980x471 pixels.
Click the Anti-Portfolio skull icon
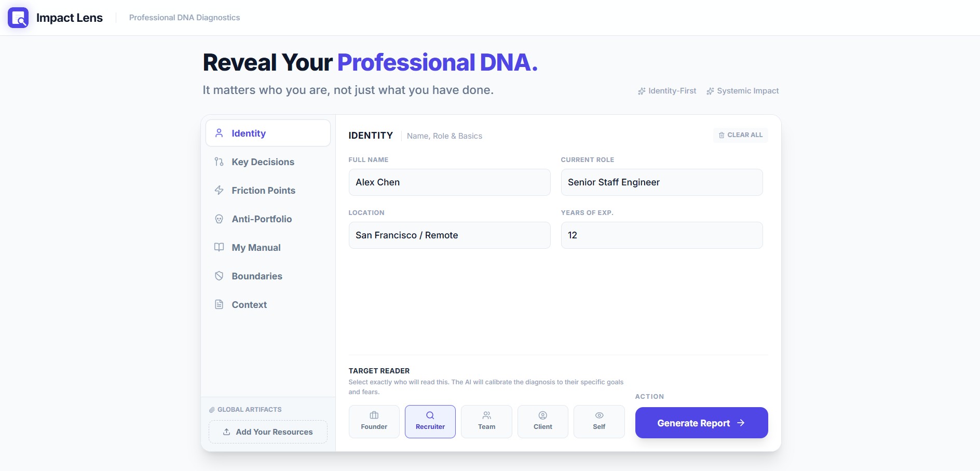tap(219, 219)
